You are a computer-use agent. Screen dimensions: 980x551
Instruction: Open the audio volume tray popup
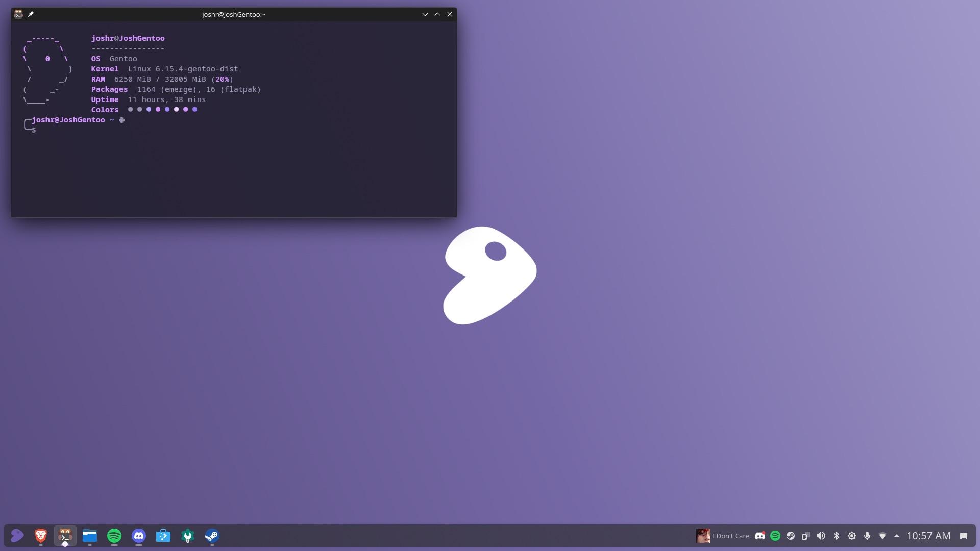821,536
